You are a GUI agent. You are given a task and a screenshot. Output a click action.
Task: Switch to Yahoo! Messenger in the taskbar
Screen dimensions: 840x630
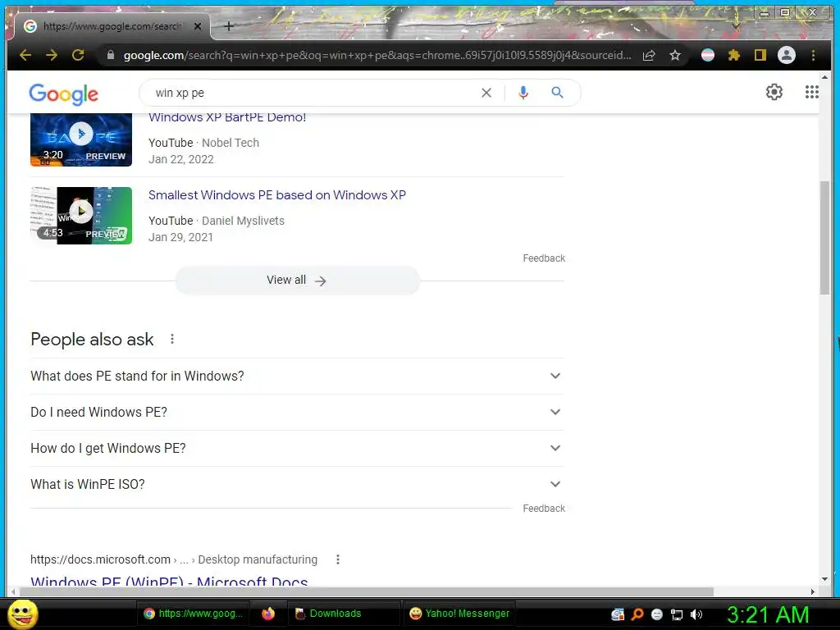tap(459, 614)
